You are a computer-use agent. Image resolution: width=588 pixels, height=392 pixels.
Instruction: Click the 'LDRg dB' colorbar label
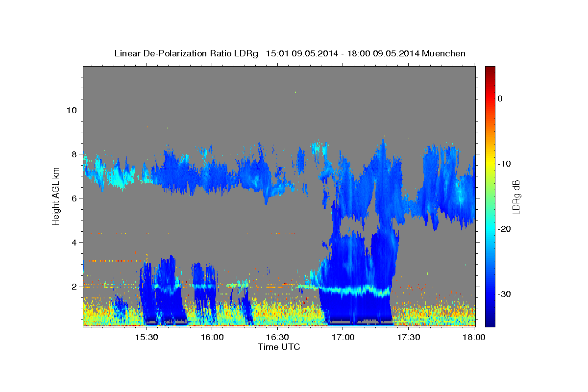click(515, 197)
